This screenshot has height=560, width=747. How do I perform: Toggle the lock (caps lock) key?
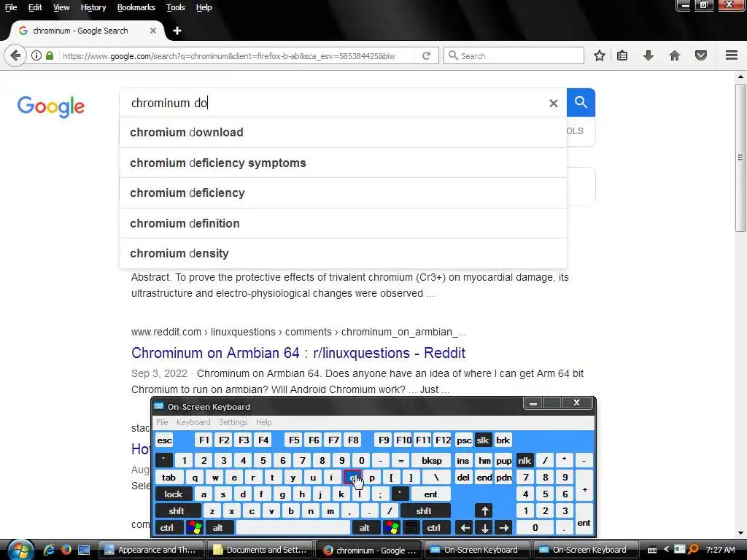click(174, 494)
